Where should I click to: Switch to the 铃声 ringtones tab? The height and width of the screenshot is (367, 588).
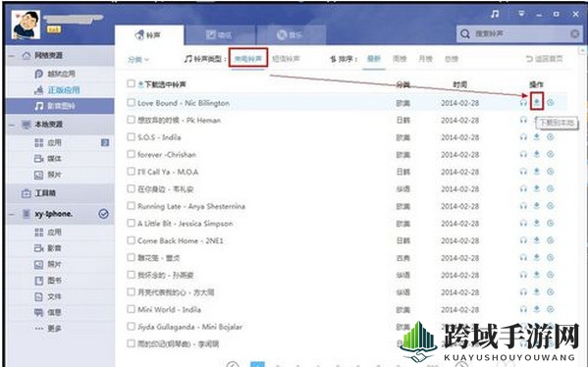(149, 35)
